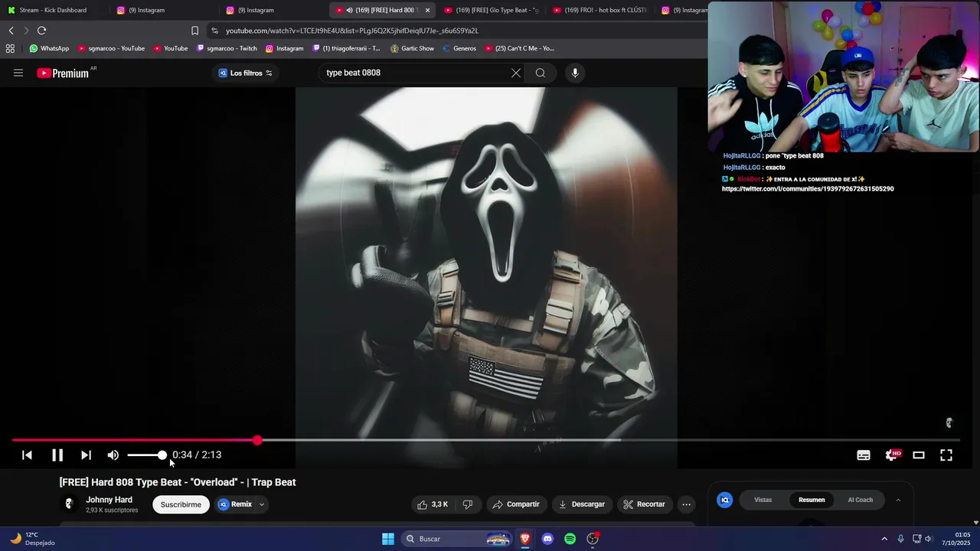Open Los filtros filter button

point(245,73)
